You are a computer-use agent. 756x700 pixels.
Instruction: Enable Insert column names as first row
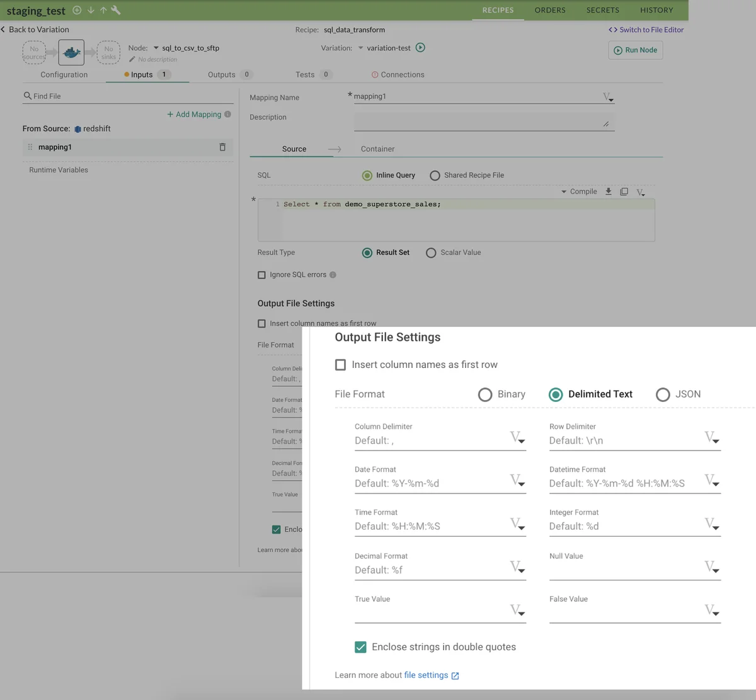340,364
